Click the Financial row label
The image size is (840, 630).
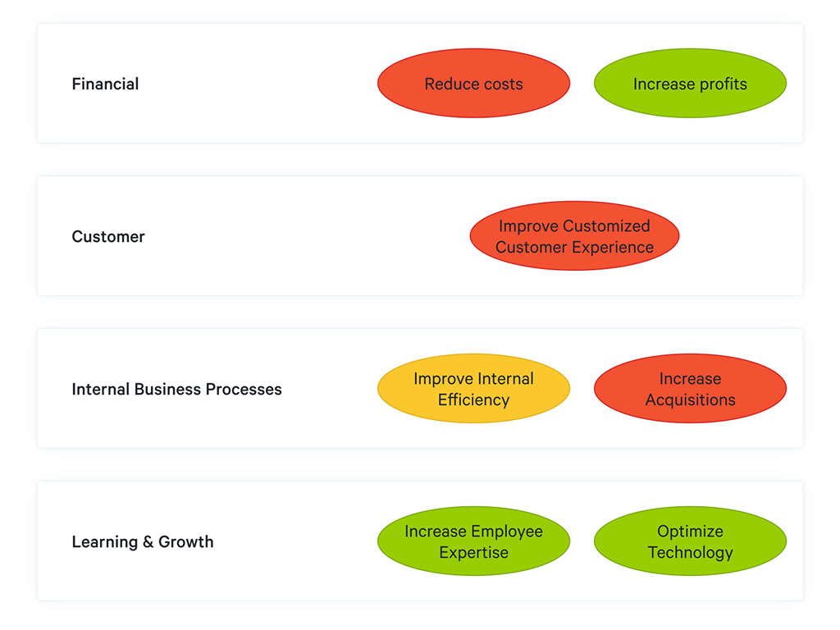point(106,84)
